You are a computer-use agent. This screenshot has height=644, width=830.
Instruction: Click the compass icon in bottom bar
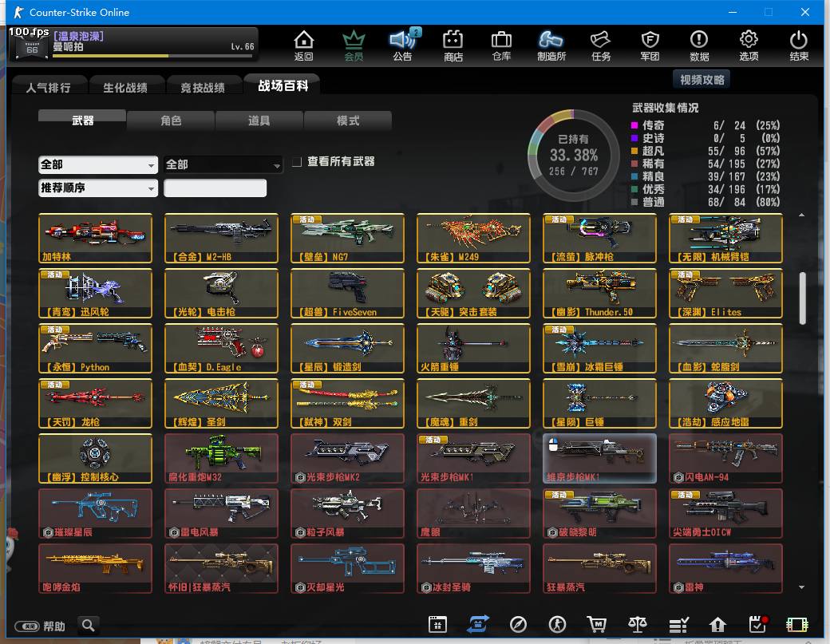(x=518, y=625)
